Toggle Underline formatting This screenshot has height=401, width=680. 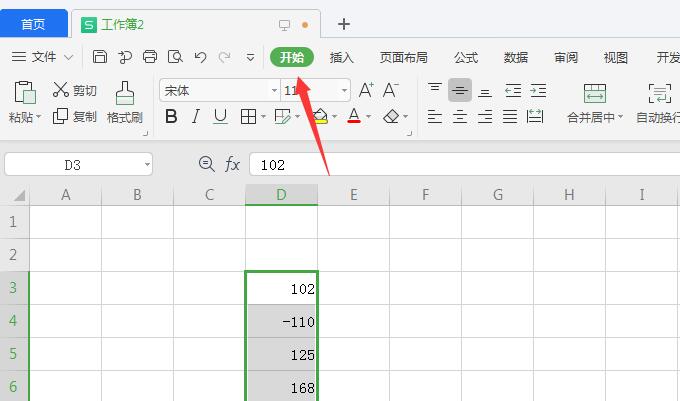220,116
